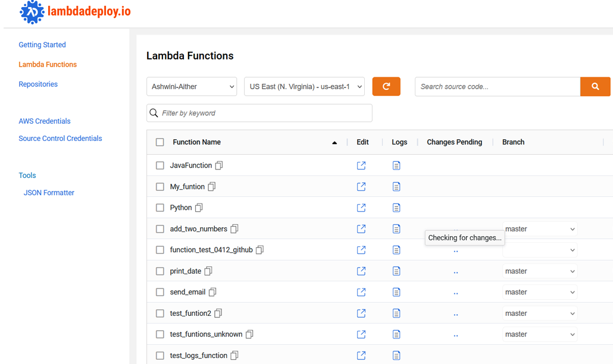This screenshot has height=364, width=613.
Task: Click the Filter by keyword field
Action: pos(259,113)
